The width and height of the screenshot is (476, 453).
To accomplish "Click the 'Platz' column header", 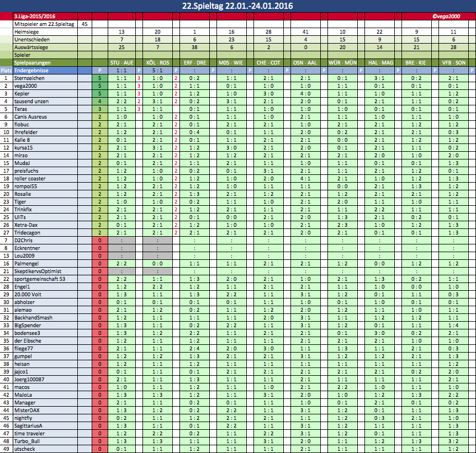I will click(6, 71).
